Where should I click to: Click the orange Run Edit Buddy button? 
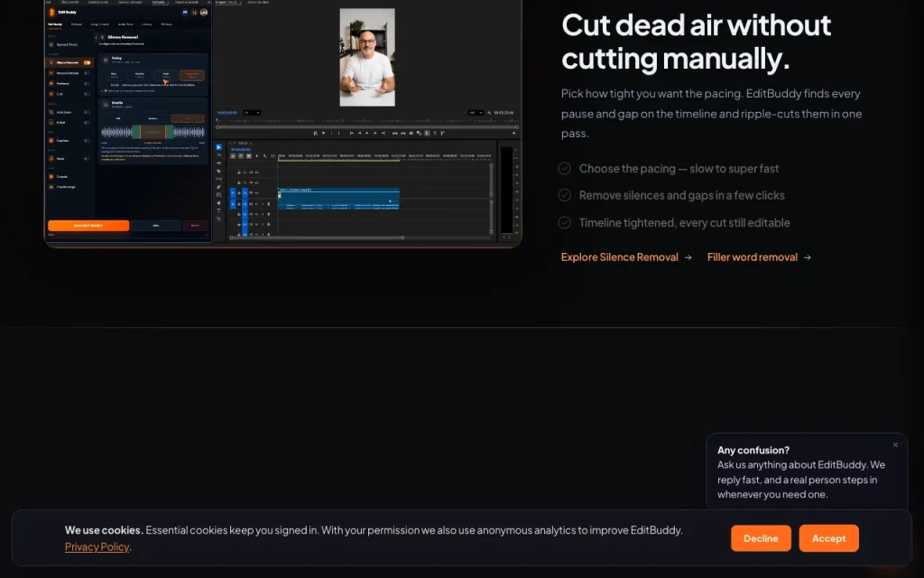(88, 225)
